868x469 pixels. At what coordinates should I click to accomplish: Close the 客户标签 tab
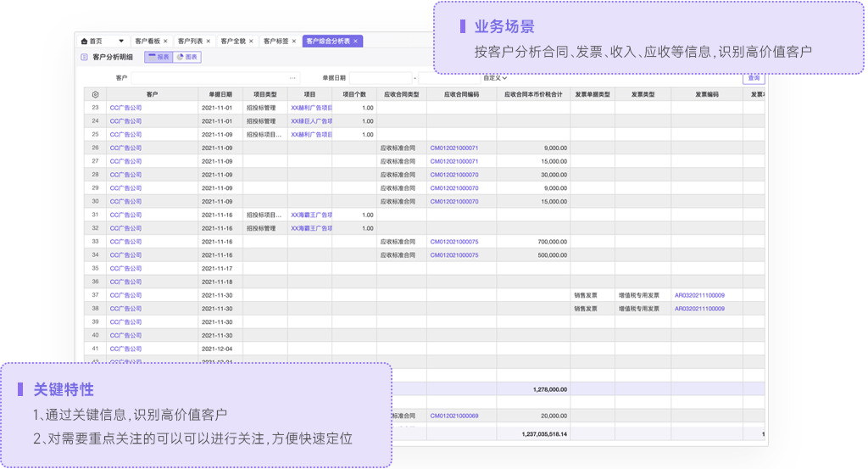[x=294, y=41]
